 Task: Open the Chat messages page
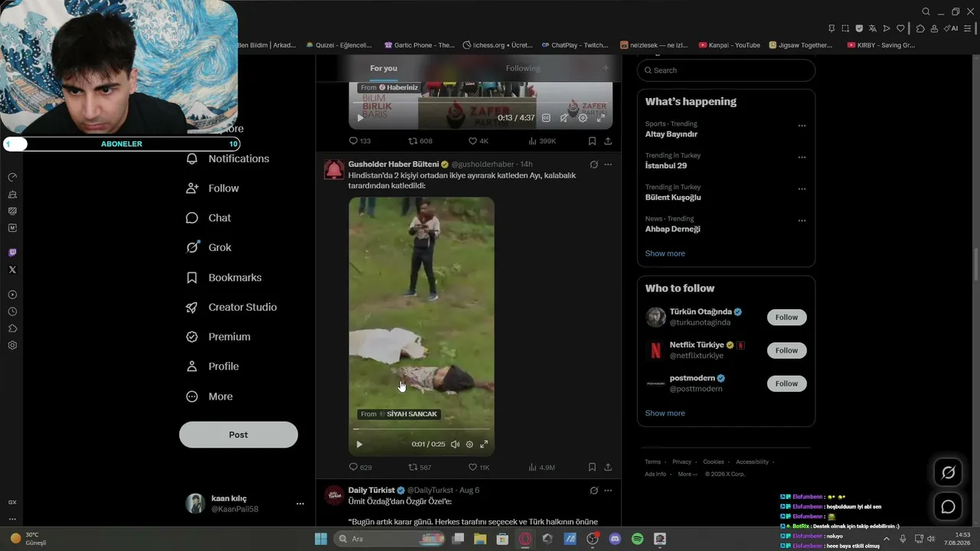click(x=208, y=218)
